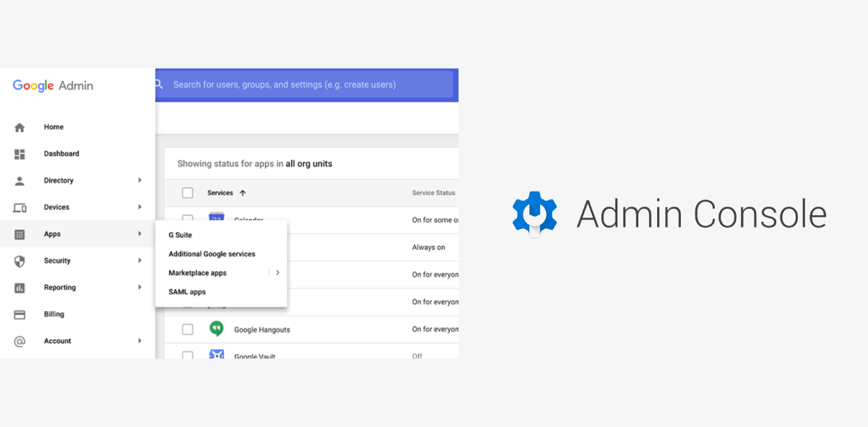Expand the Devices submenu arrow

tap(140, 207)
